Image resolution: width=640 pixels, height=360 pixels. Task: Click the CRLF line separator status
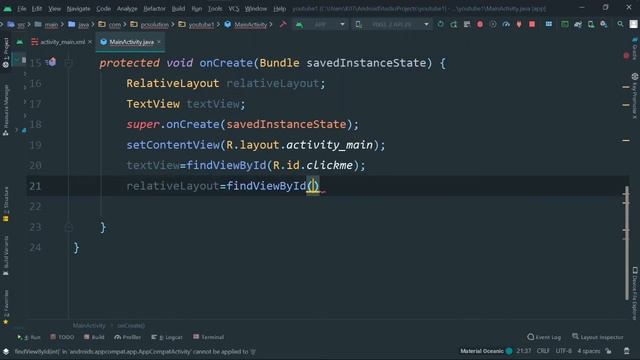click(x=543, y=351)
